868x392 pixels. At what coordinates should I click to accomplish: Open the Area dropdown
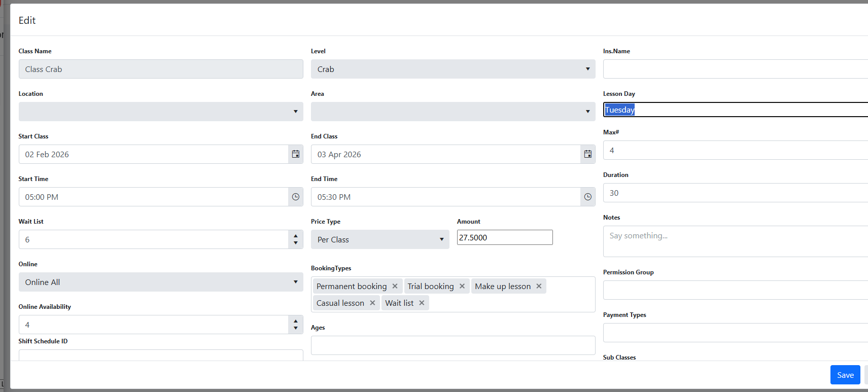[x=453, y=112]
